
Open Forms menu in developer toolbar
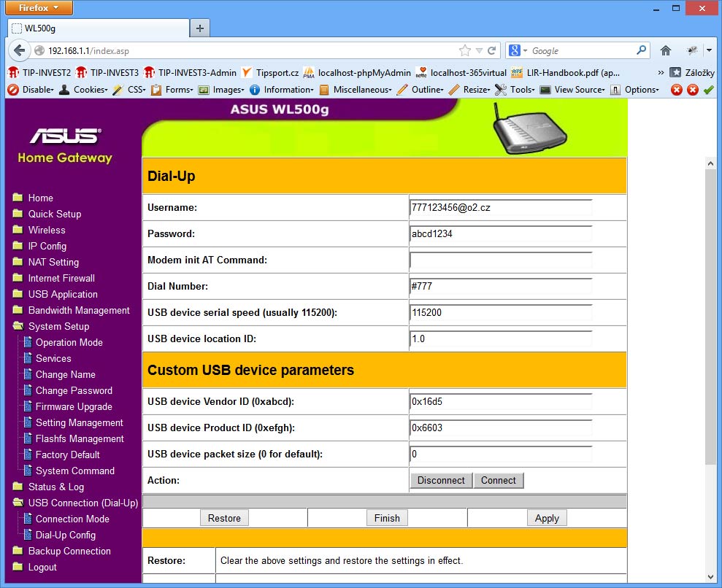click(x=173, y=90)
